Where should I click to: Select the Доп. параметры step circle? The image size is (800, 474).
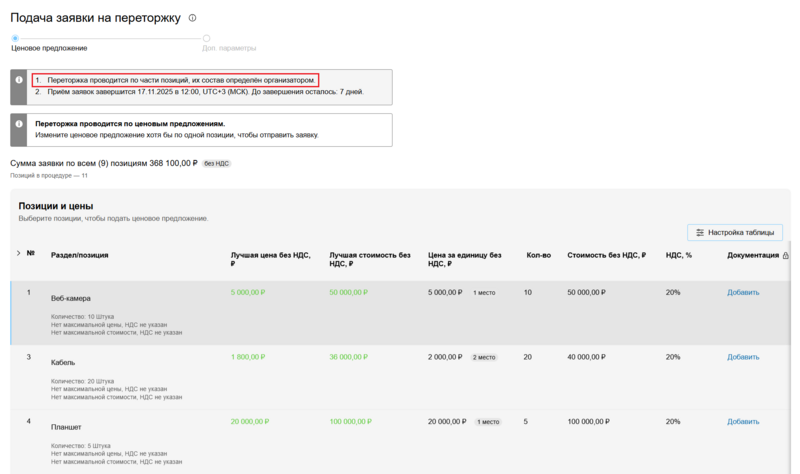click(x=206, y=38)
